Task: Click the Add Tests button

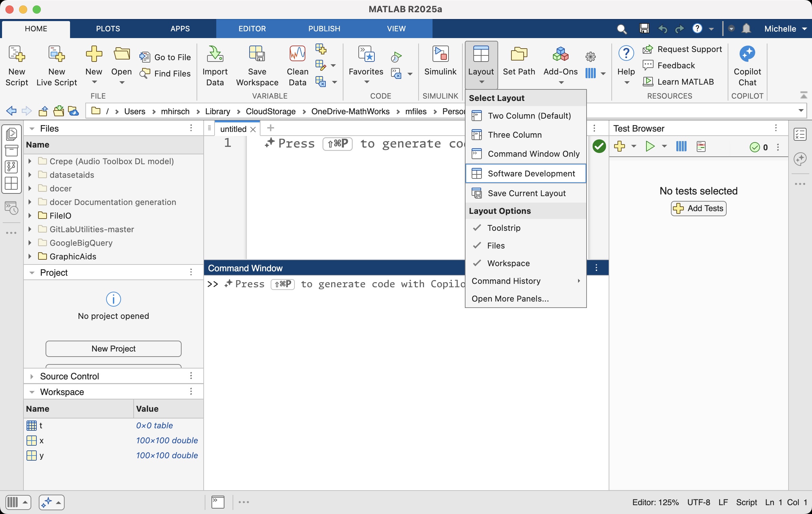Action: 699,208
